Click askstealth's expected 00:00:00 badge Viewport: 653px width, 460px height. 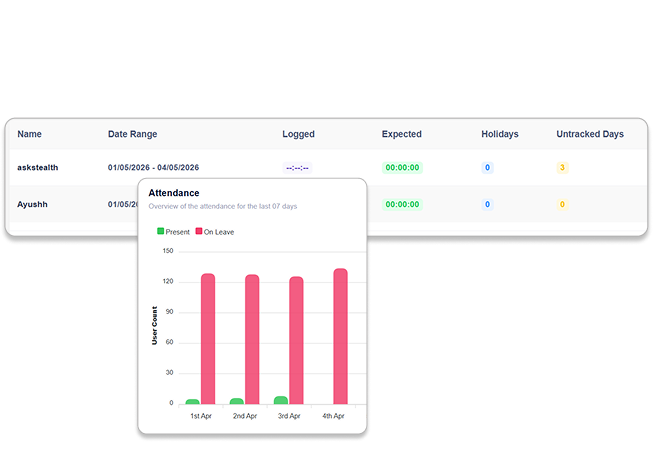[x=402, y=168]
